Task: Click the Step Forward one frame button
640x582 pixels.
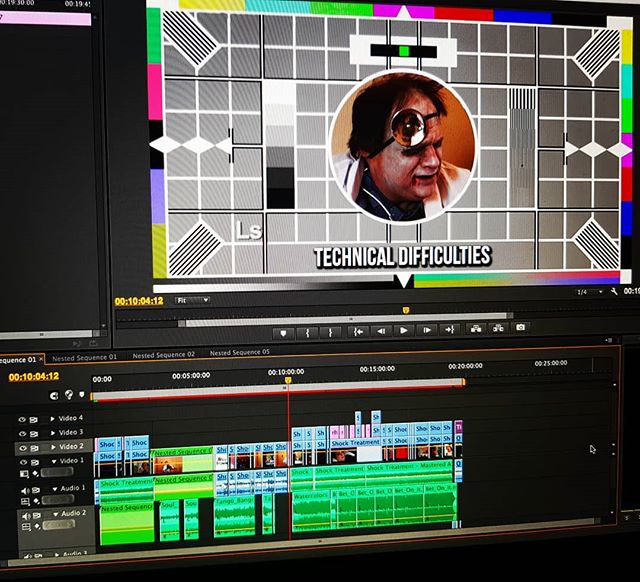Action: [427, 330]
